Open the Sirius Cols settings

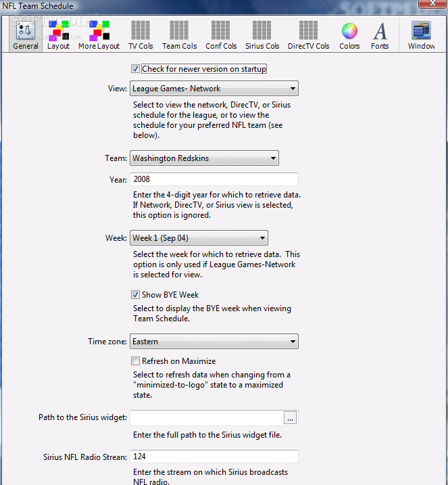click(262, 35)
